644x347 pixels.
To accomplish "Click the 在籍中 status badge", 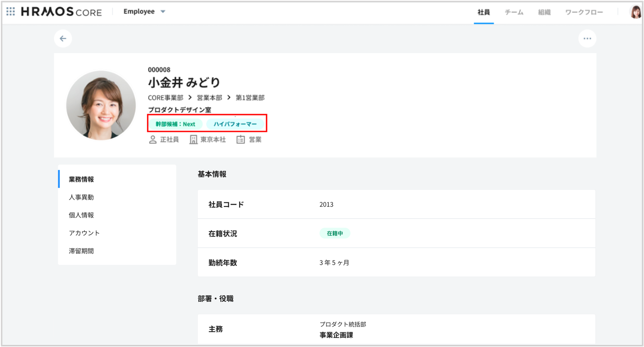I will [x=335, y=233].
